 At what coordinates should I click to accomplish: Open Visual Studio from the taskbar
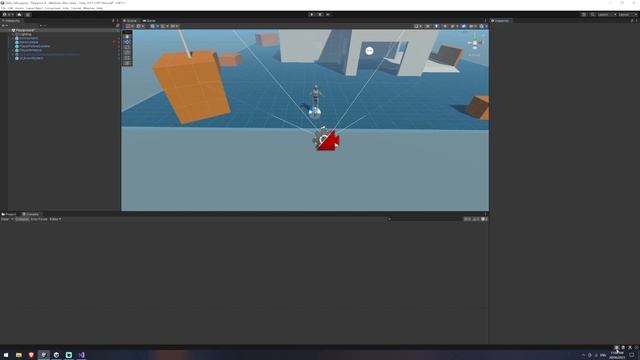[81, 355]
